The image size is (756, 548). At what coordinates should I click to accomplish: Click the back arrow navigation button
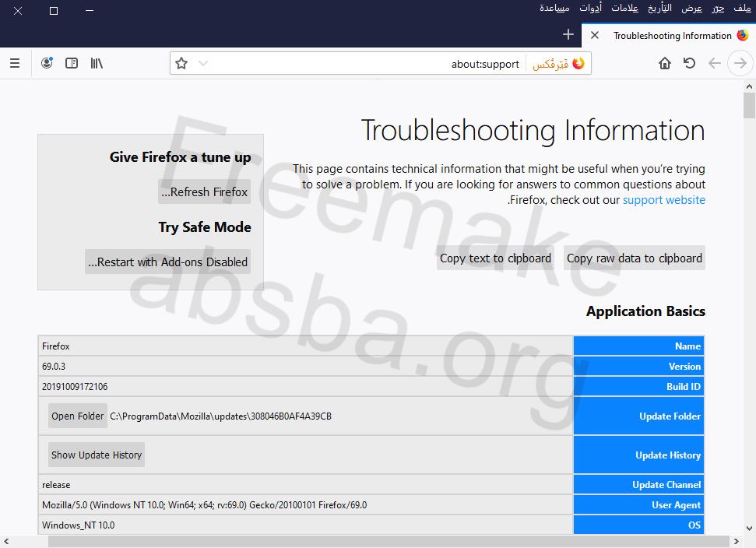tap(715, 63)
